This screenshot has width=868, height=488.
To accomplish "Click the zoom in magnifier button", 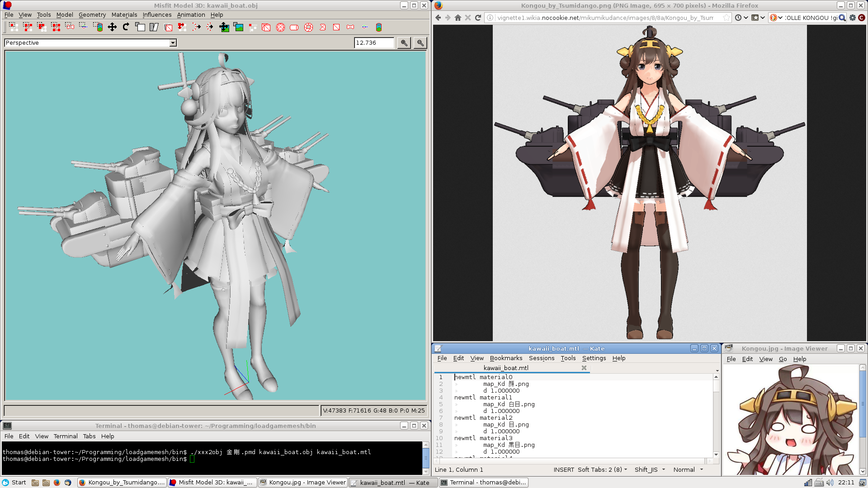I will coord(404,43).
